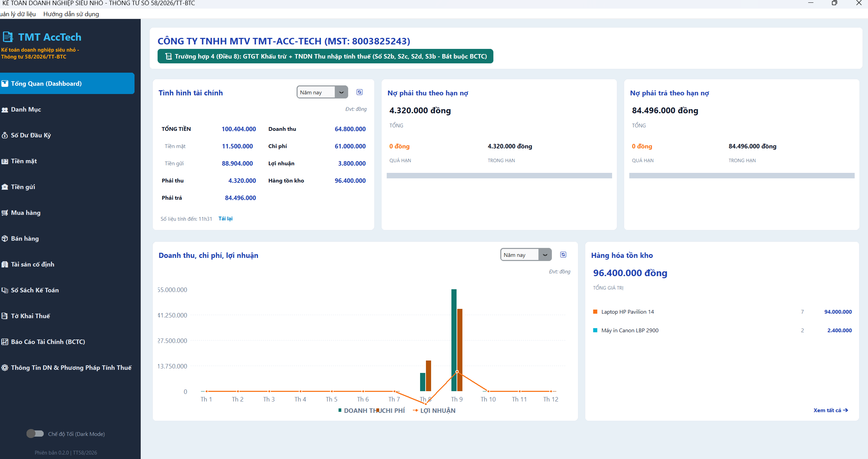Go to Sổ Sách Kế Toán section
Screen dimensions: 868x459
[x=67, y=290]
